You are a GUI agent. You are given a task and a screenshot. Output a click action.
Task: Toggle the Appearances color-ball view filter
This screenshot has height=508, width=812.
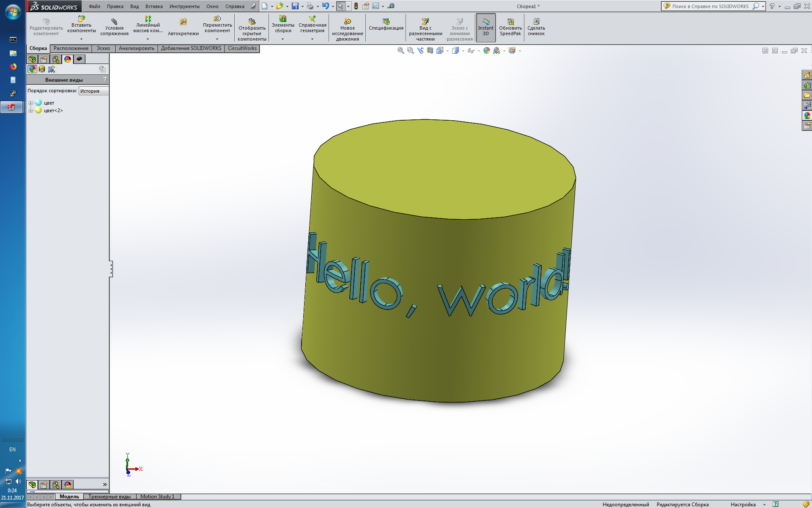coord(33,69)
